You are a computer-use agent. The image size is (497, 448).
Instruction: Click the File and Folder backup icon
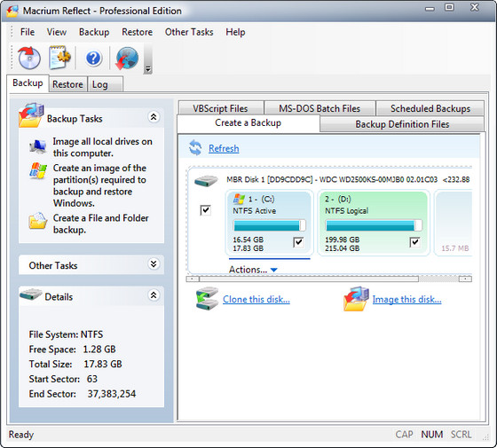click(37, 221)
